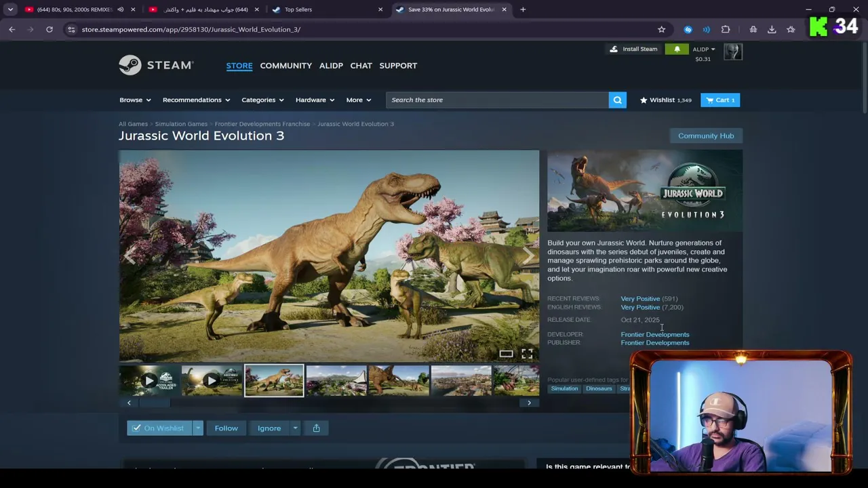Toggle Ignore for this game
868x488 pixels.
[269, 428]
